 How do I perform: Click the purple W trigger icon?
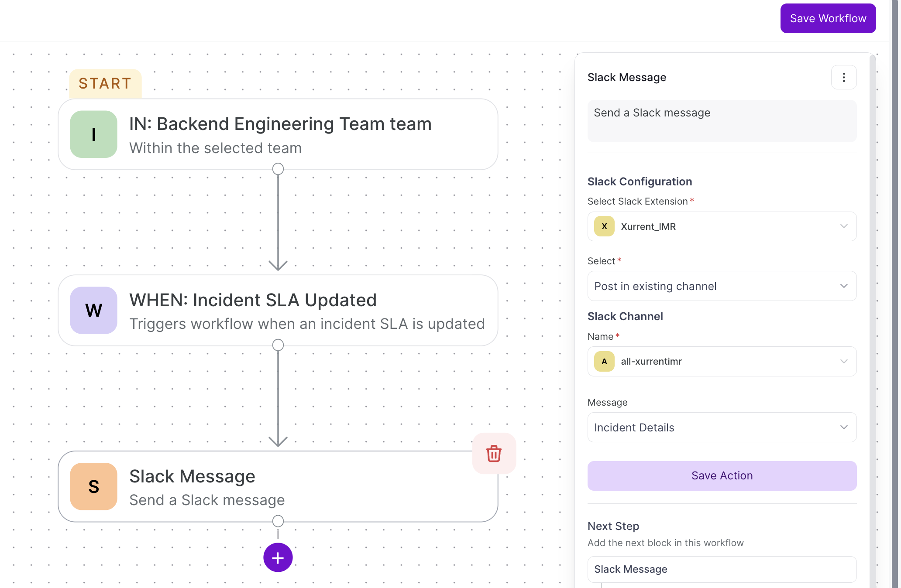click(x=93, y=310)
